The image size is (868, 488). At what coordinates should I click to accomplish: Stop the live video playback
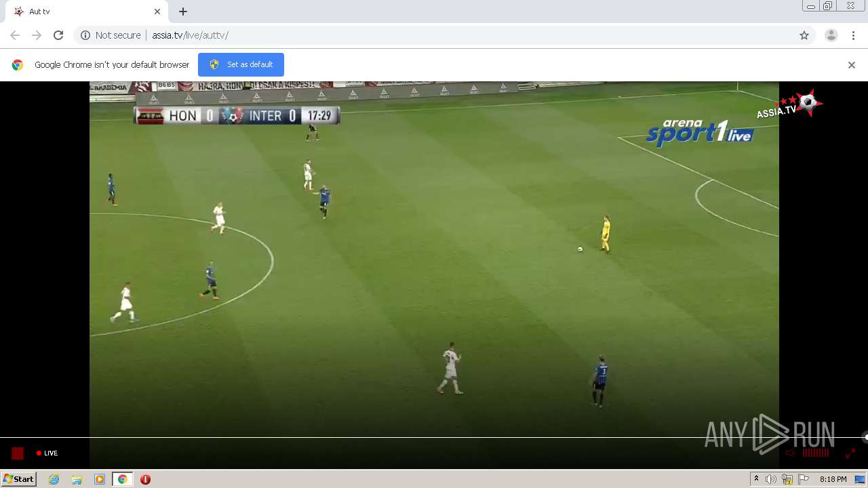18,453
